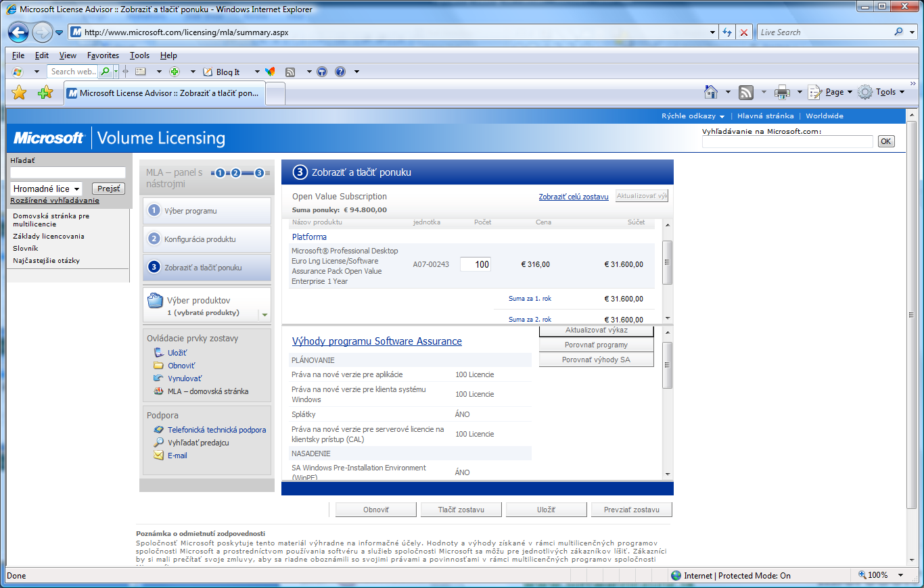Click the Blog It toolbar button
The image size is (924, 588).
point(223,72)
